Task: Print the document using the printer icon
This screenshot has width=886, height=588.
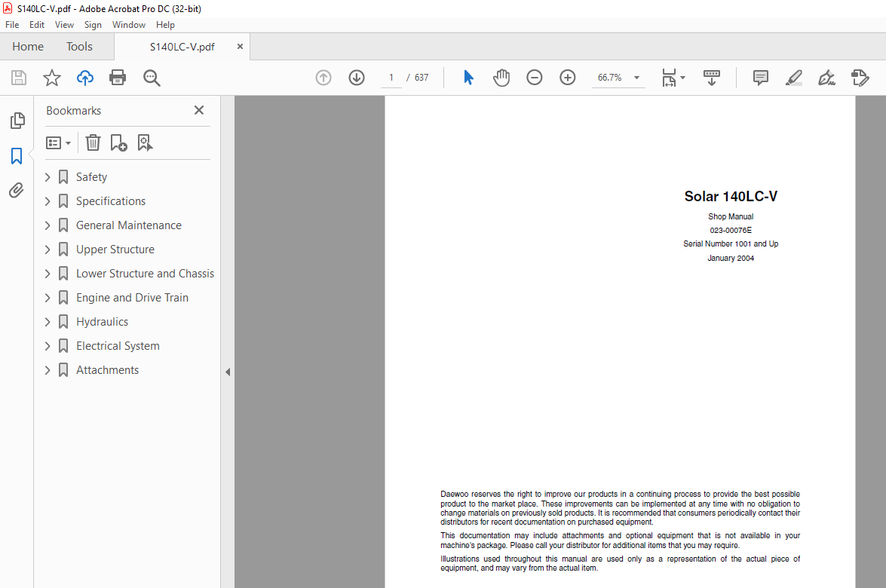Action: point(118,78)
